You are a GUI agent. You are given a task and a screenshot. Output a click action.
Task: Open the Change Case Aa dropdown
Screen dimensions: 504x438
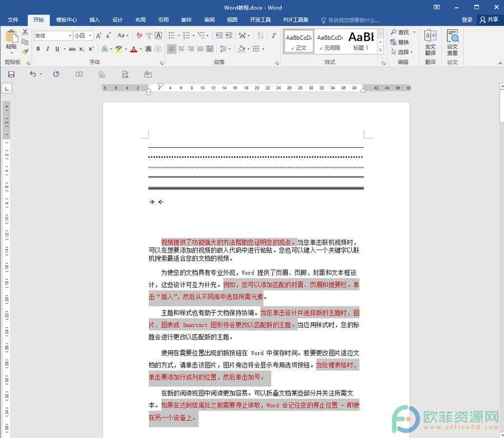tap(123, 36)
